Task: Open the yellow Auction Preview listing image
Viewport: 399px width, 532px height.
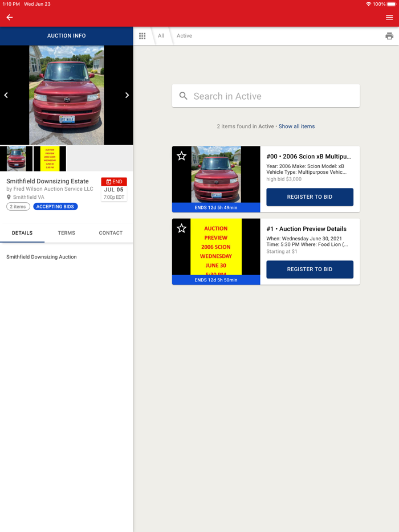Action: coord(216,247)
